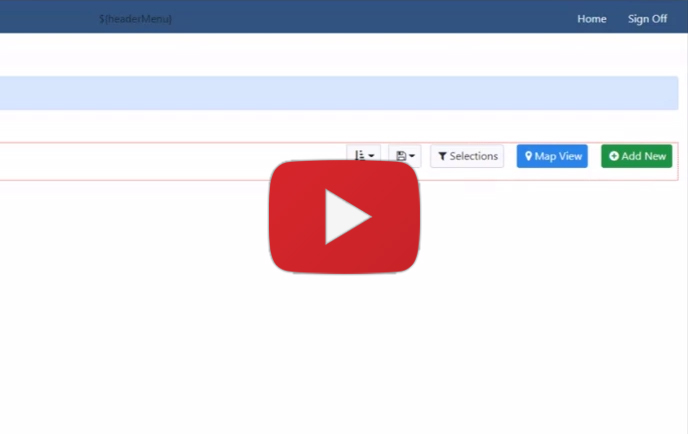Open the save (floppy disk) dropdown
688x434 pixels.
point(404,156)
